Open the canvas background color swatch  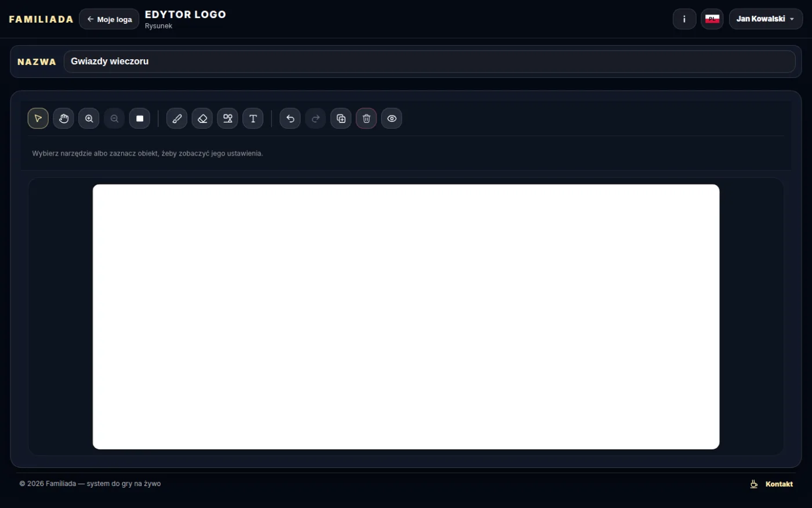(x=140, y=118)
